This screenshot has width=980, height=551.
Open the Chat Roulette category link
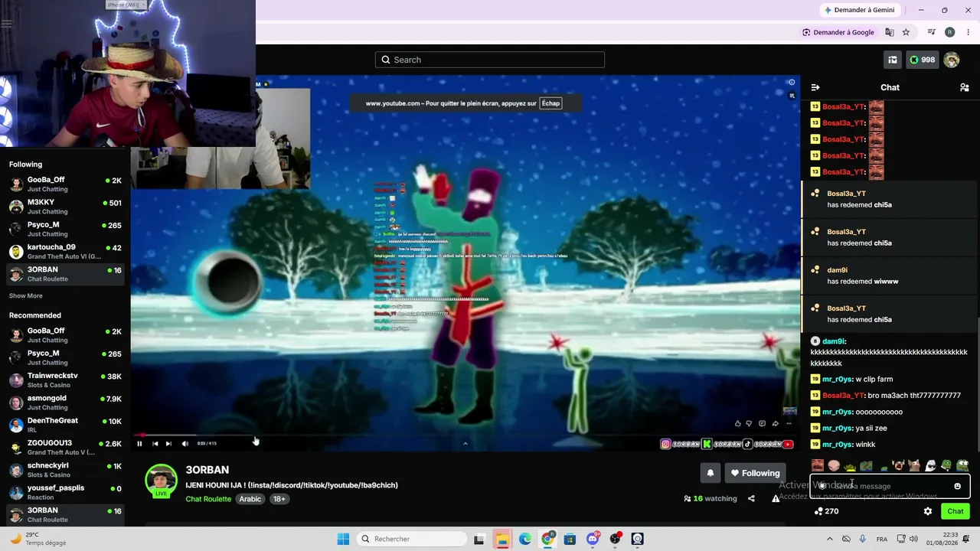[208, 499]
